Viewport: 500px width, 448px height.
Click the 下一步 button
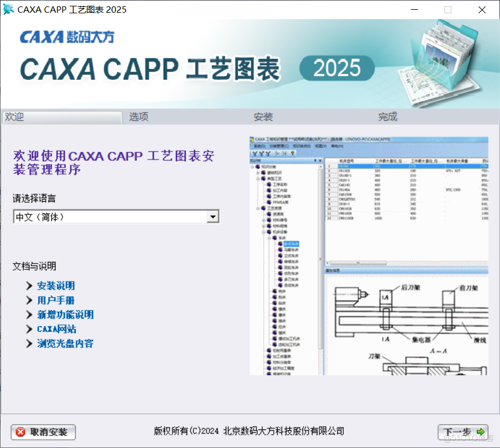point(463,432)
